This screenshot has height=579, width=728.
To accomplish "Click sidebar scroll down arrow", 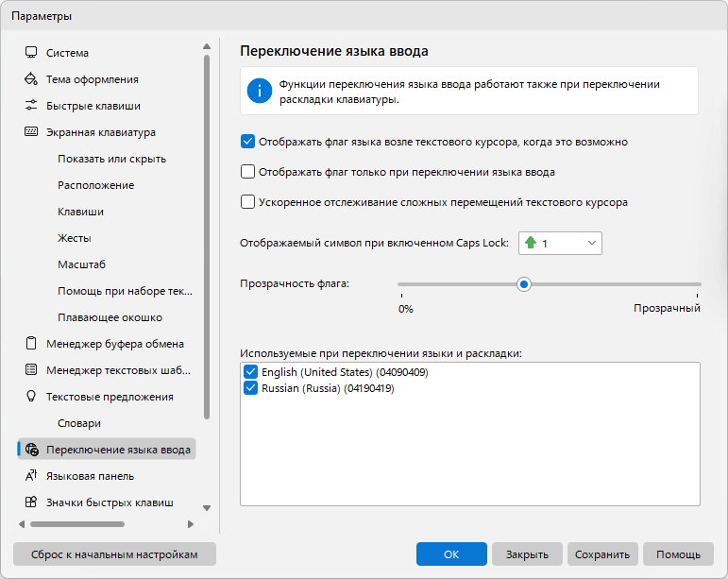I will coord(207,508).
